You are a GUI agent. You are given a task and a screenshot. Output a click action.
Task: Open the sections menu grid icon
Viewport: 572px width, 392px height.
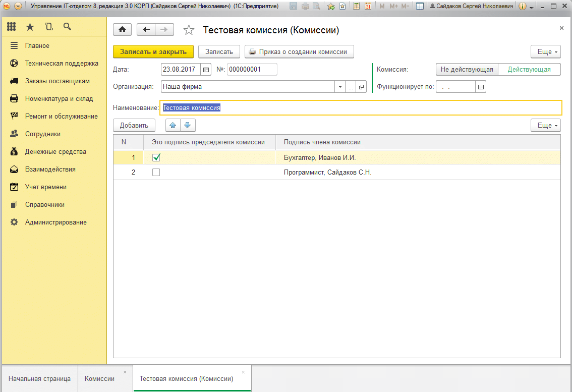click(x=11, y=27)
